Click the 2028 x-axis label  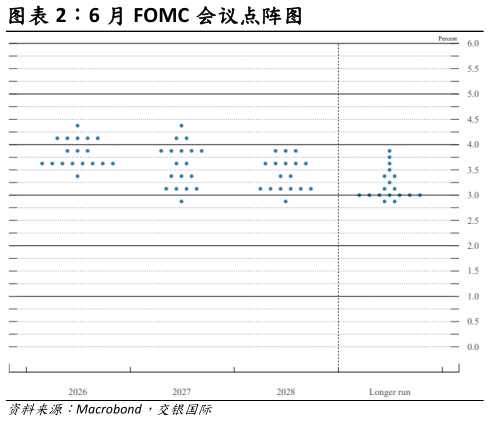286,392
